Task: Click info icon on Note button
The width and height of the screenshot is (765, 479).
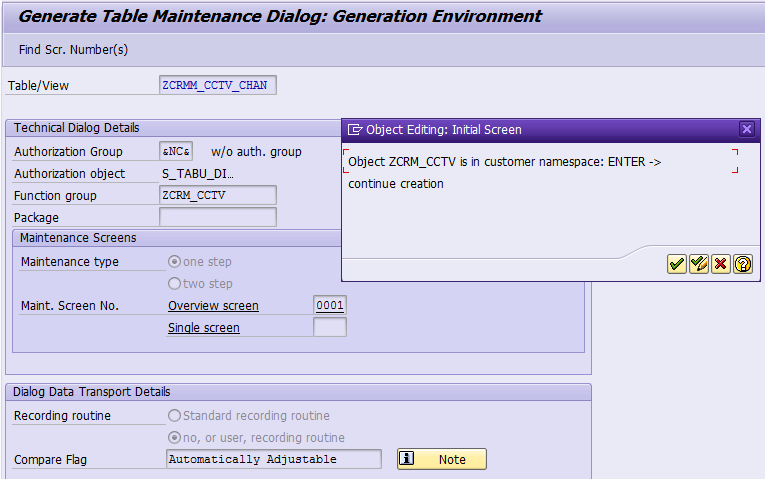Action: point(406,459)
